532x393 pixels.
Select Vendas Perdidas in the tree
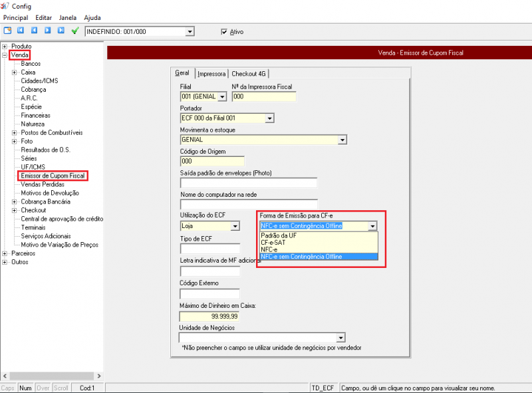point(43,184)
